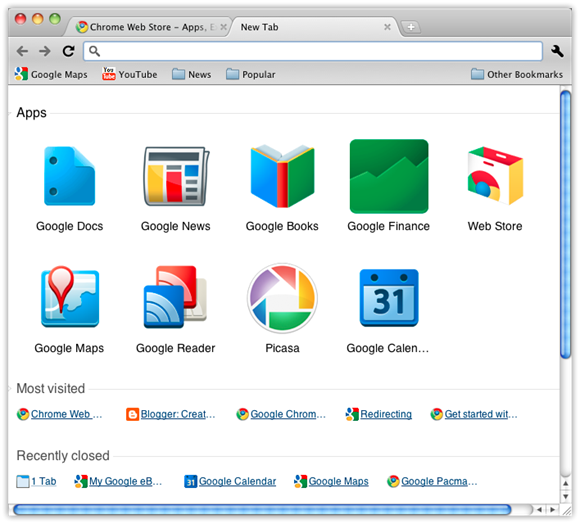The width and height of the screenshot is (580, 524).
Task: Focus the address search bar
Action: coord(313,51)
